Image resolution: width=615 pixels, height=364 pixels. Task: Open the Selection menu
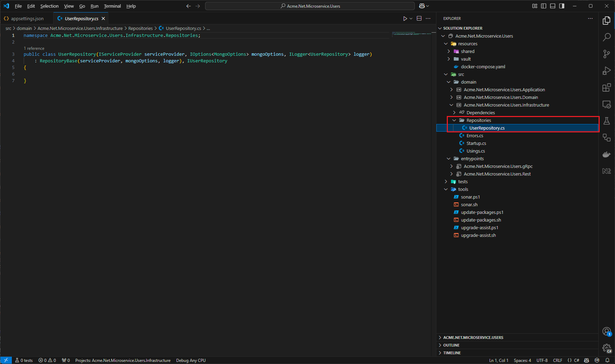tap(49, 6)
